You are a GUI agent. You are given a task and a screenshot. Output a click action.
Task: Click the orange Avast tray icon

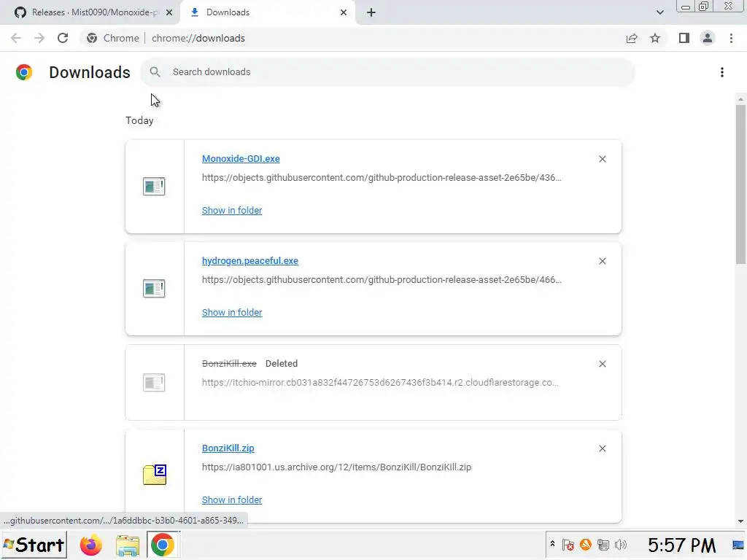(x=585, y=544)
